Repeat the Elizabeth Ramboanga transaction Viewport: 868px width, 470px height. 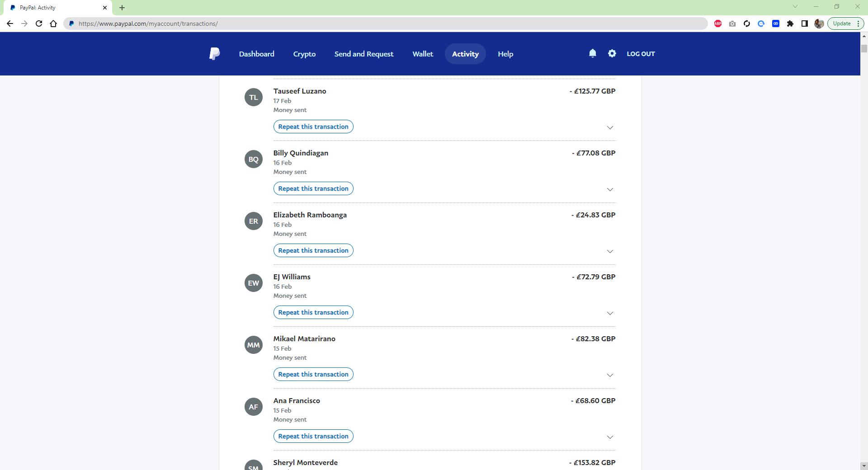[x=313, y=250]
